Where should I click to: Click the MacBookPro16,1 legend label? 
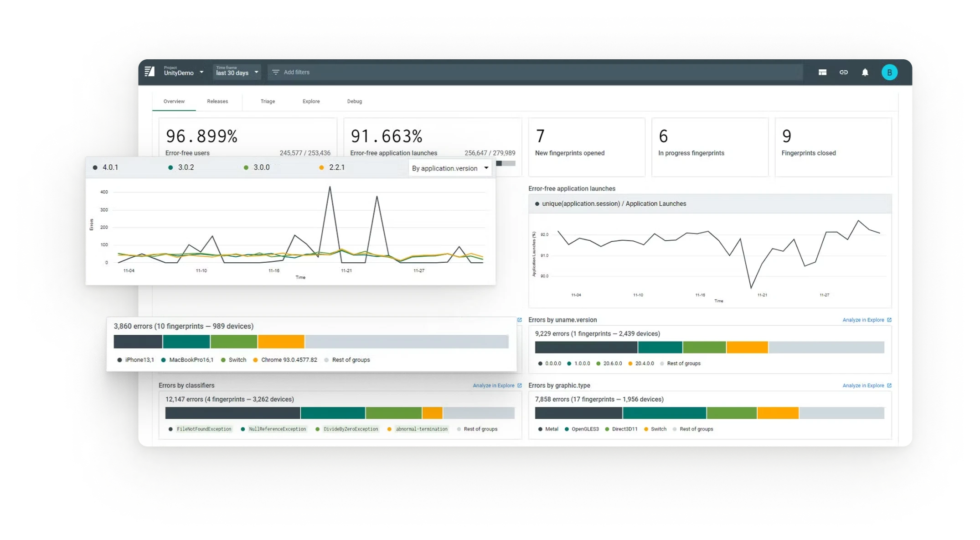[x=191, y=360]
